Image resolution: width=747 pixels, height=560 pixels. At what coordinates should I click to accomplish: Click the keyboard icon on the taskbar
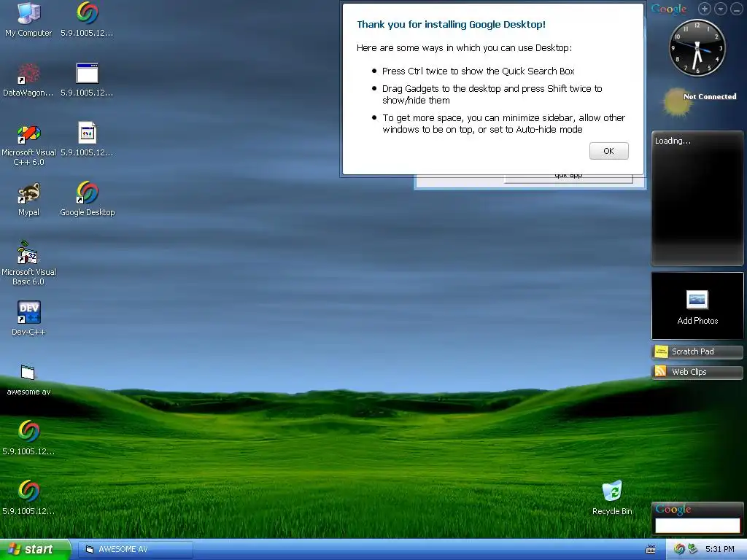pos(650,550)
